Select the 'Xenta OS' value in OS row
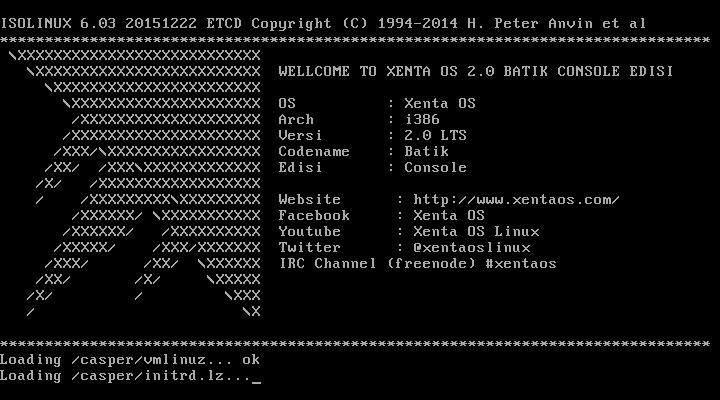 [440, 103]
